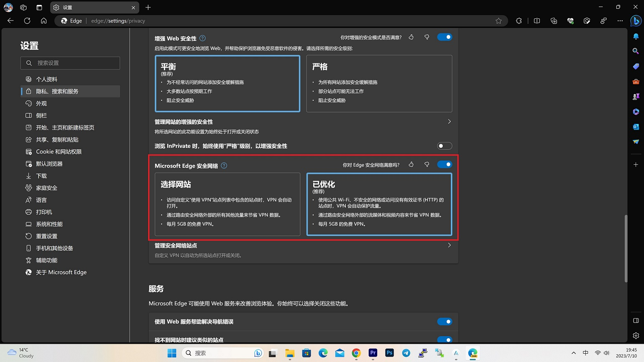Expand 管理安全网络站点 chevron

pyautogui.click(x=449, y=245)
